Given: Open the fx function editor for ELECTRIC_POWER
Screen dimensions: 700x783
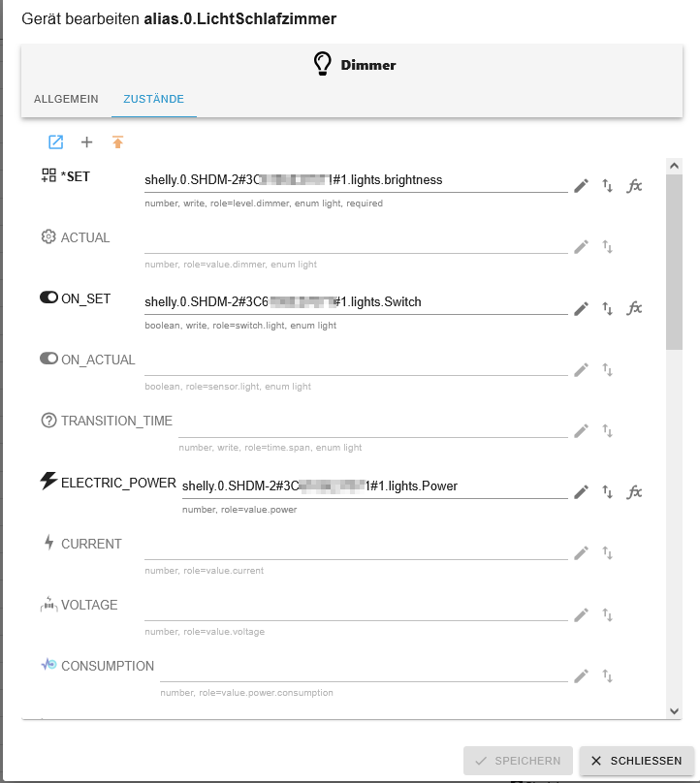Looking at the screenshot, I should (634, 492).
